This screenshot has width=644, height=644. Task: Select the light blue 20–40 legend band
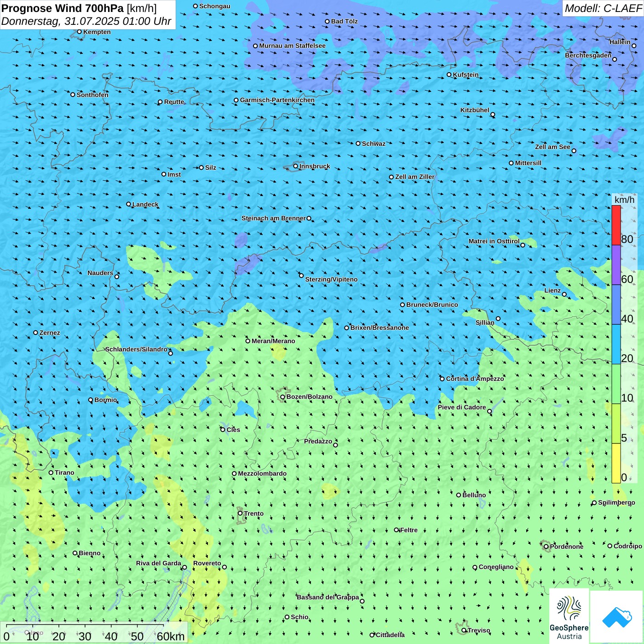pos(616,345)
